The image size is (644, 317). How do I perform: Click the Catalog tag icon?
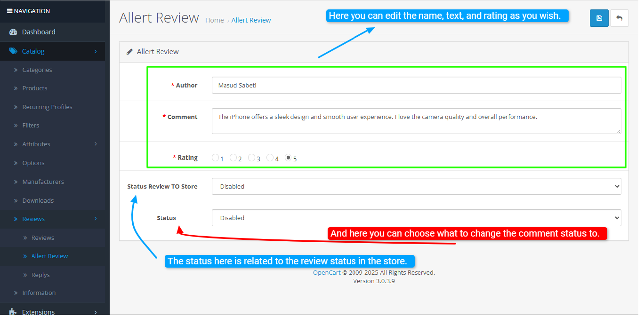[x=13, y=51]
